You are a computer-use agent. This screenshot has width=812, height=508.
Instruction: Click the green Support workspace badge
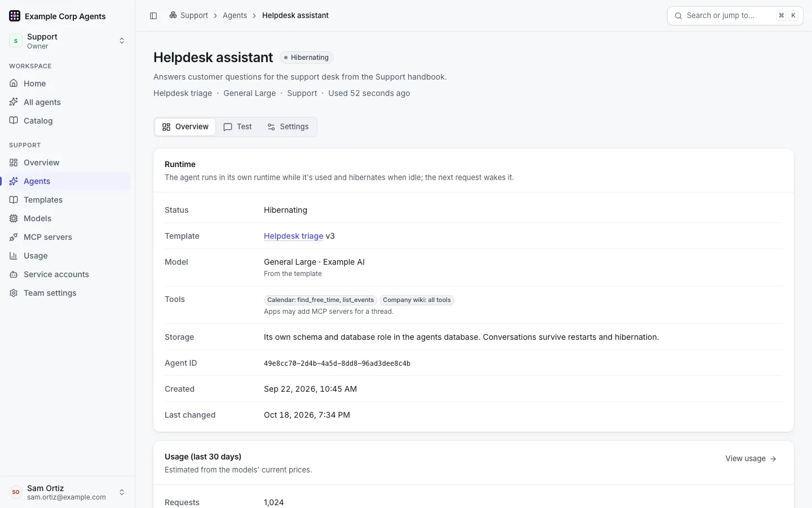pos(16,41)
